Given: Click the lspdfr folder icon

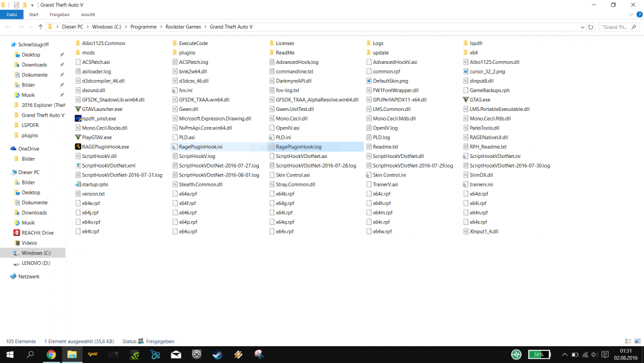Looking at the screenshot, I should tap(466, 43).
